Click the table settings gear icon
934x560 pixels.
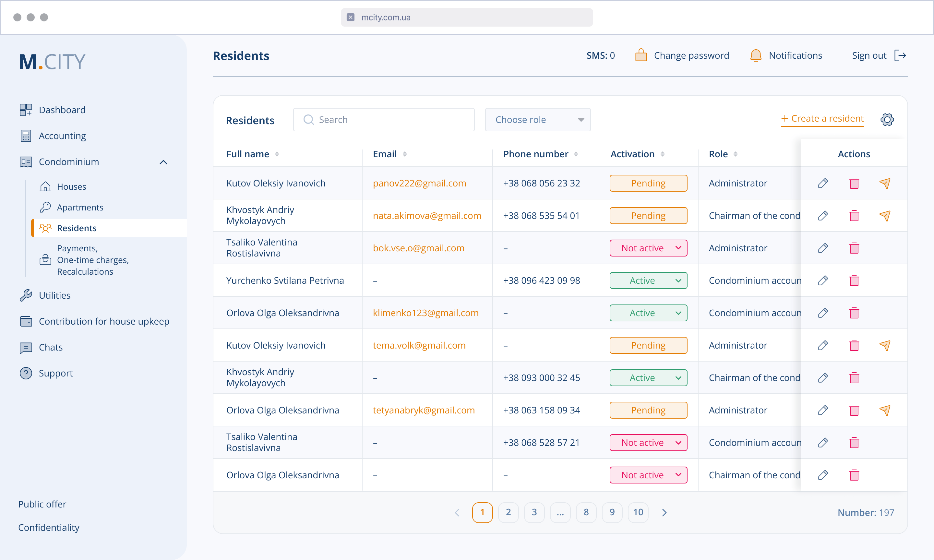pyautogui.click(x=887, y=120)
